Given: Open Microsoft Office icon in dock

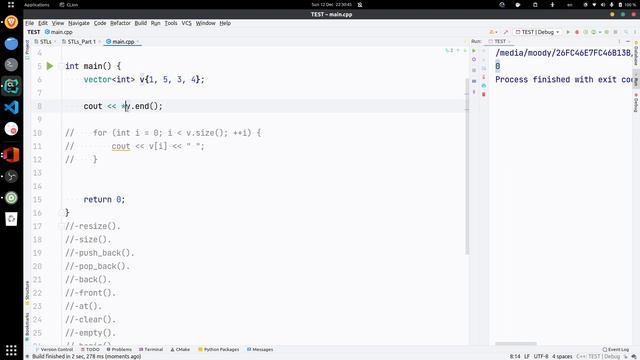Looking at the screenshot, I should 11,155.
